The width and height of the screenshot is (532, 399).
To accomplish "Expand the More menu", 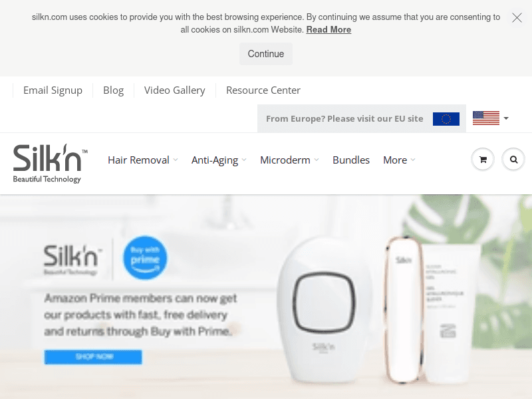I will click(x=399, y=160).
